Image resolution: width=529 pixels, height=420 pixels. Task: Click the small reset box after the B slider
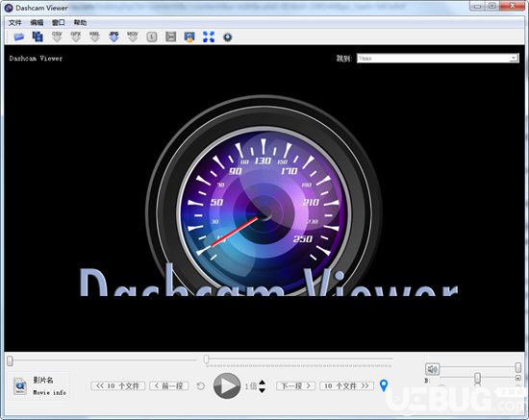[518, 378]
